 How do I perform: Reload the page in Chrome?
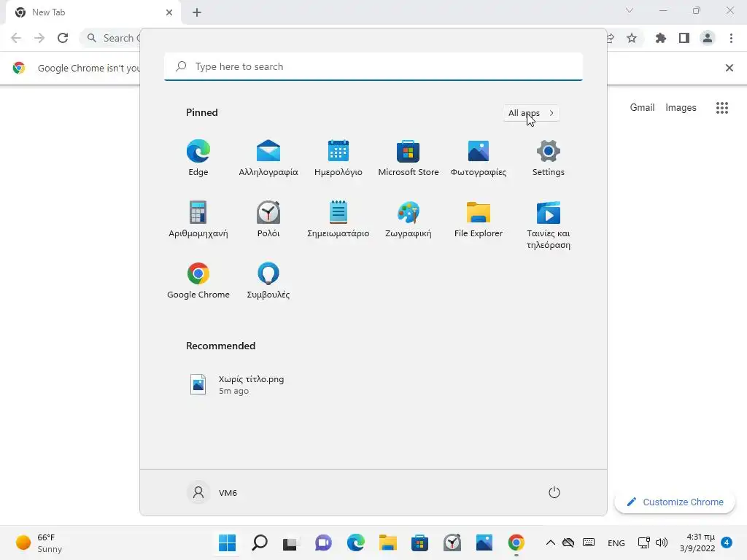click(63, 38)
